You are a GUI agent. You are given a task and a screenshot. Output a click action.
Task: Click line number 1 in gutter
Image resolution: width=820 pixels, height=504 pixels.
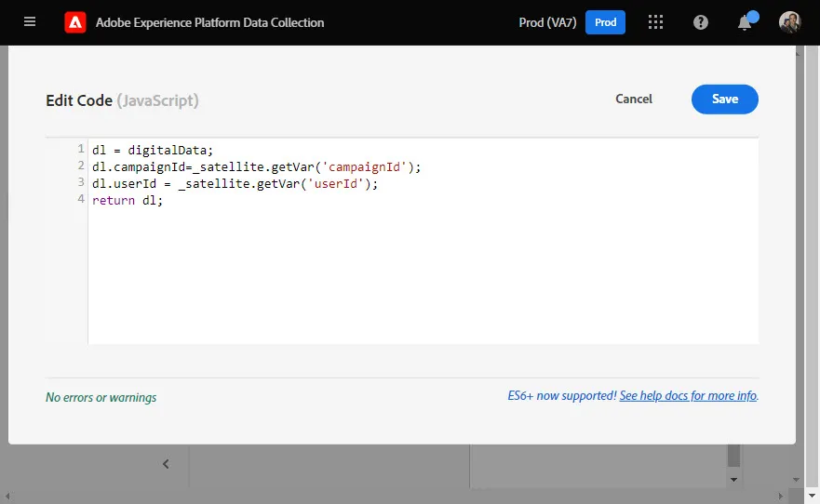coord(81,150)
